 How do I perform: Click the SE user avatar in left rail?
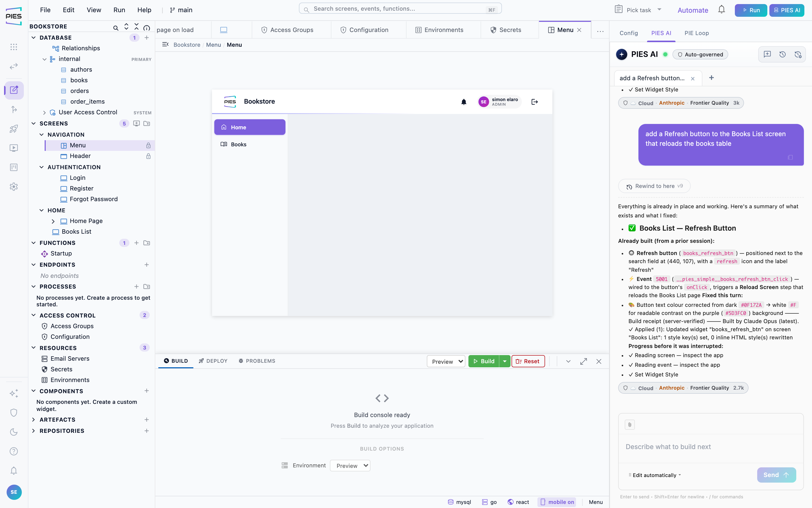coord(14,492)
